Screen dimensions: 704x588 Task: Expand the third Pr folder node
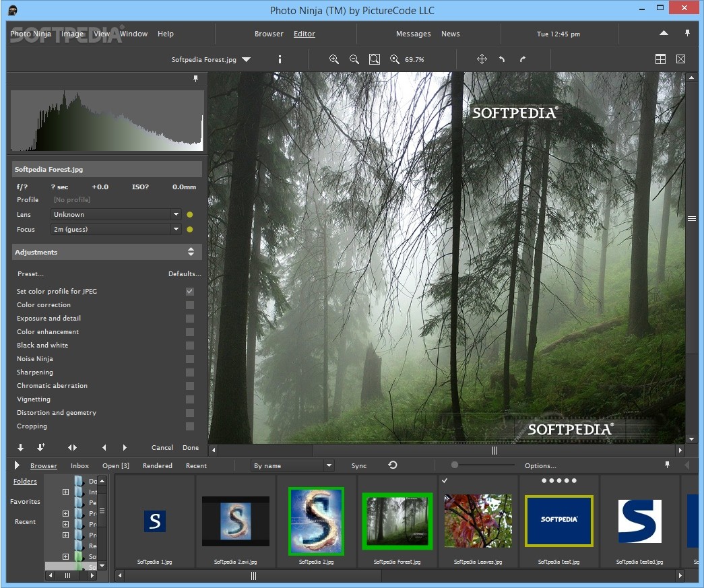65,535
